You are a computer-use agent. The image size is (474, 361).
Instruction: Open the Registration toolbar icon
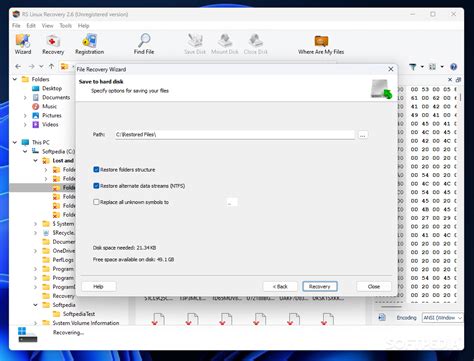89,44
